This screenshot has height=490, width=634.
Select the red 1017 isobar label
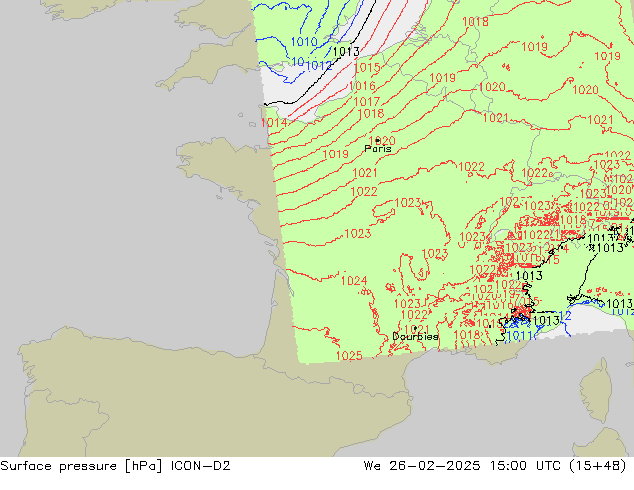[367, 101]
